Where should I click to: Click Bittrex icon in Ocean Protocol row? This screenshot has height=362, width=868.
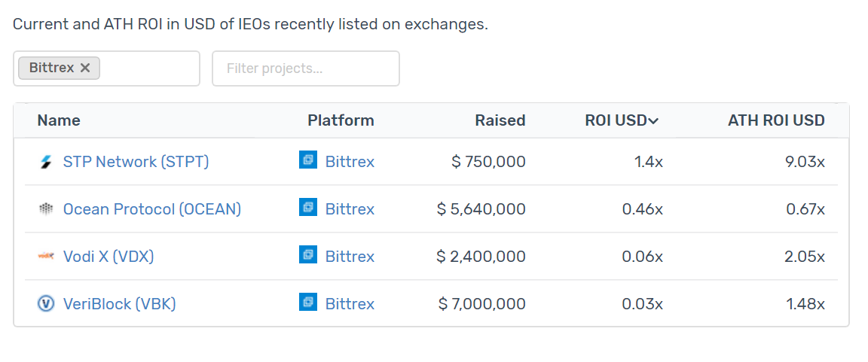click(308, 208)
